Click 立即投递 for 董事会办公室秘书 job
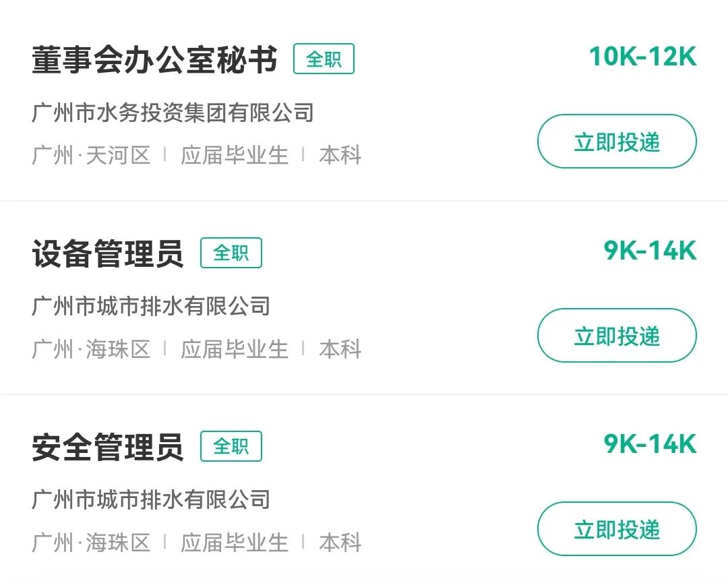The width and height of the screenshot is (728, 581). pyautogui.click(x=616, y=142)
